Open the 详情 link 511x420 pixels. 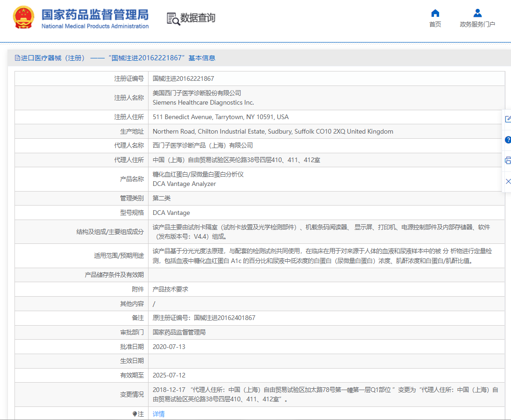158,414
